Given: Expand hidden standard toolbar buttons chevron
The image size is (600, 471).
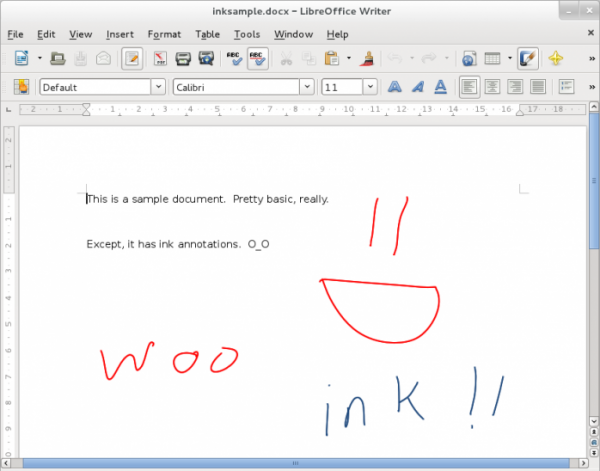Looking at the screenshot, I should [592, 59].
